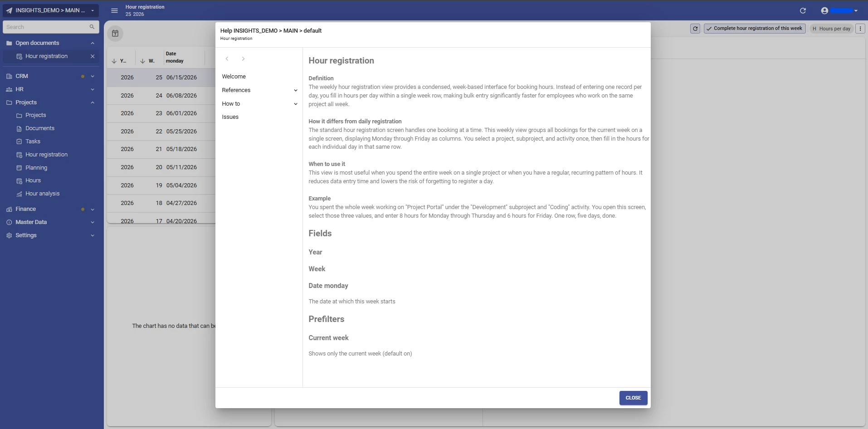The image size is (868, 429).
Task: Select week 20 row 05/11/2026
Action: coord(161,167)
